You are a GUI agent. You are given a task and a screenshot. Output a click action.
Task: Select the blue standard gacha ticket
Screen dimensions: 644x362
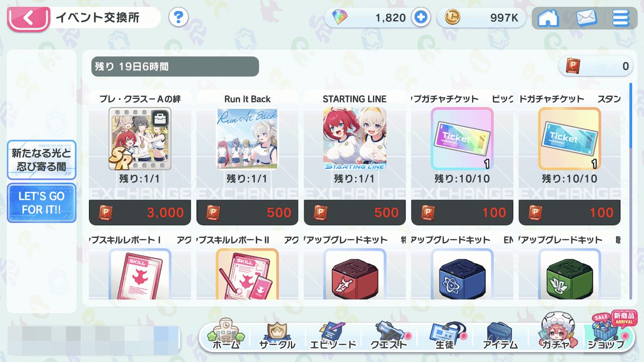[x=570, y=138]
